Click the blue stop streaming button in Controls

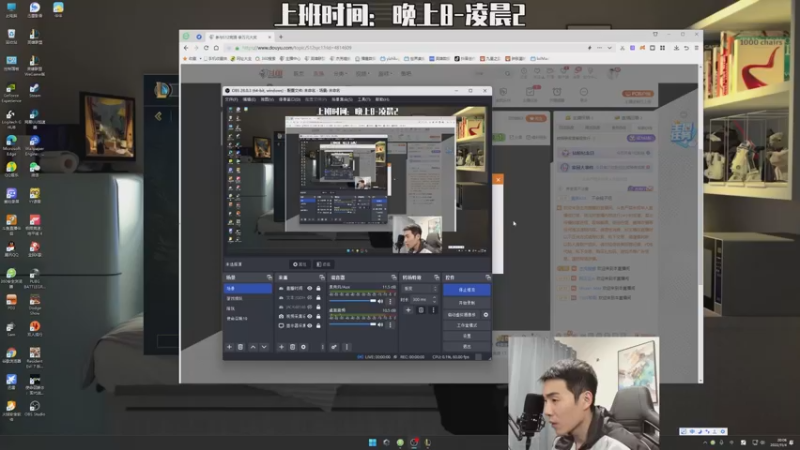pos(467,290)
